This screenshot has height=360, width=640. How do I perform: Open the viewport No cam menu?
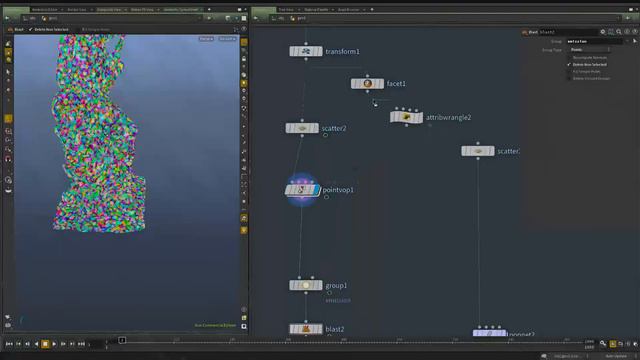[227, 39]
